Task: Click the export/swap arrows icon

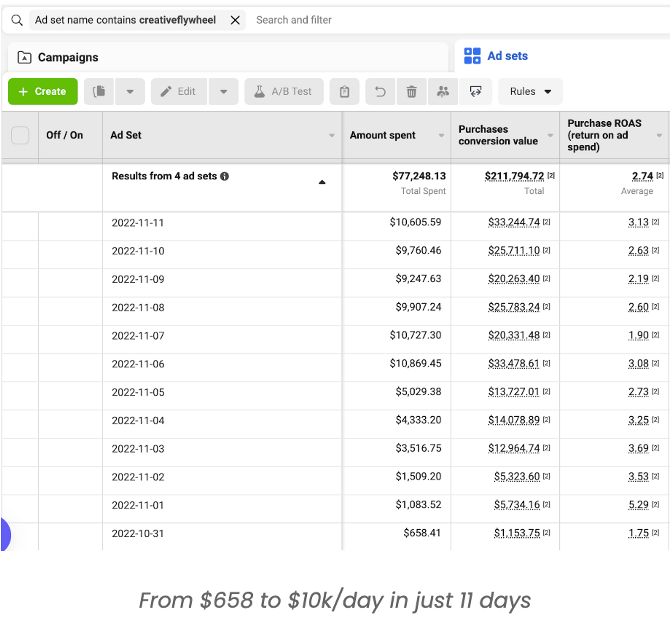Action: pyautogui.click(x=475, y=92)
